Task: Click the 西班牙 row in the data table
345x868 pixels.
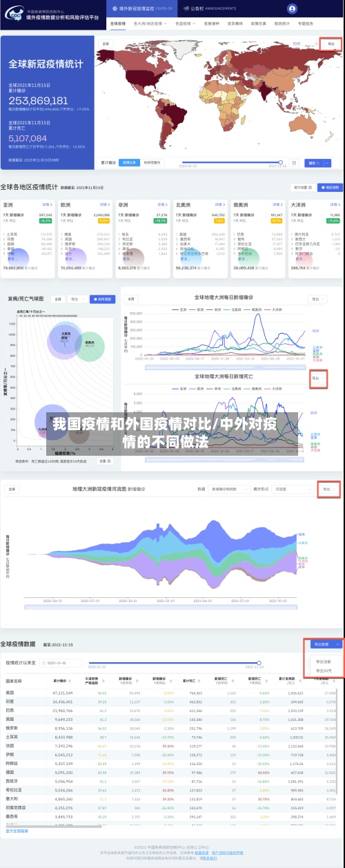Action: 172,782
